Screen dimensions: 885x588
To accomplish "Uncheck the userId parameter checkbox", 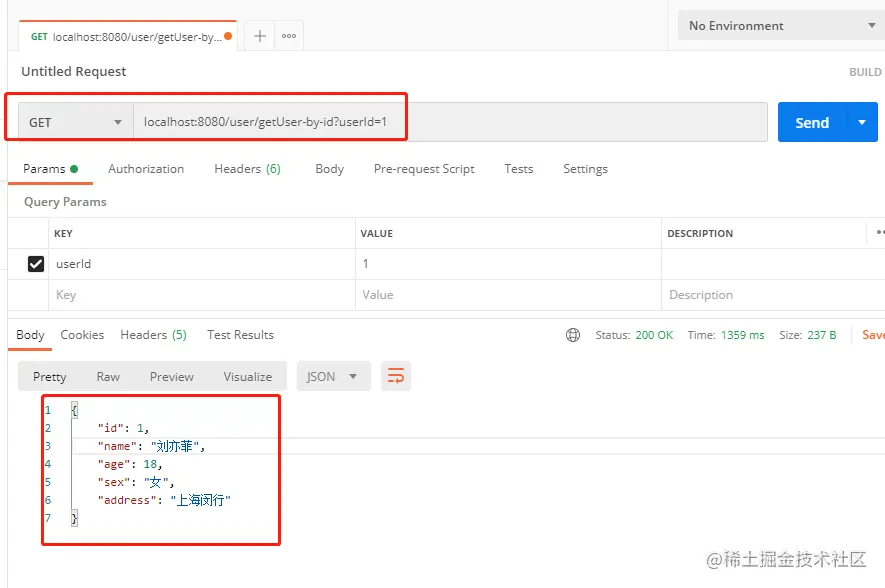I will (x=36, y=264).
